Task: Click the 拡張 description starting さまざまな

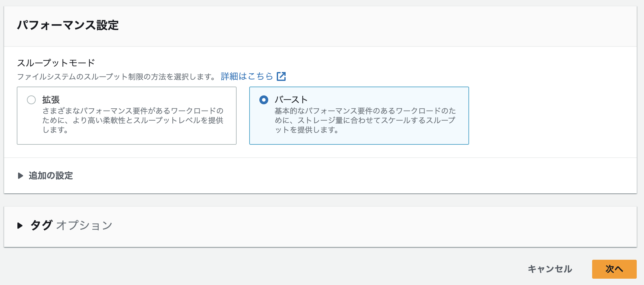Action: (x=133, y=120)
